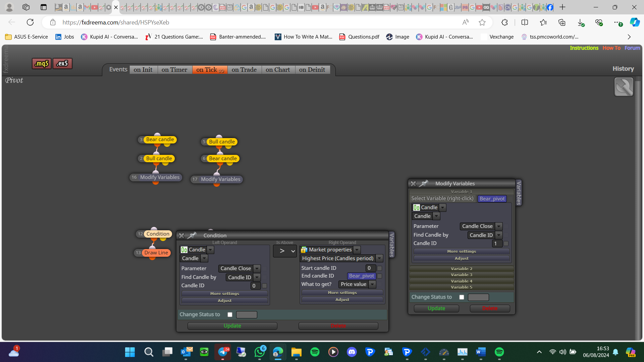Enable Change Status checkbox in Modify Variables
The width and height of the screenshot is (644, 362).
click(x=462, y=297)
